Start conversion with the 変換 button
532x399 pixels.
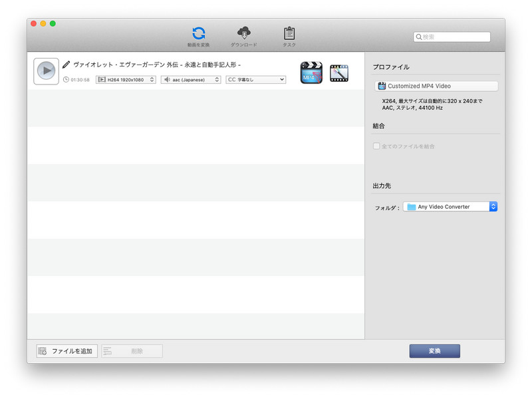434,351
